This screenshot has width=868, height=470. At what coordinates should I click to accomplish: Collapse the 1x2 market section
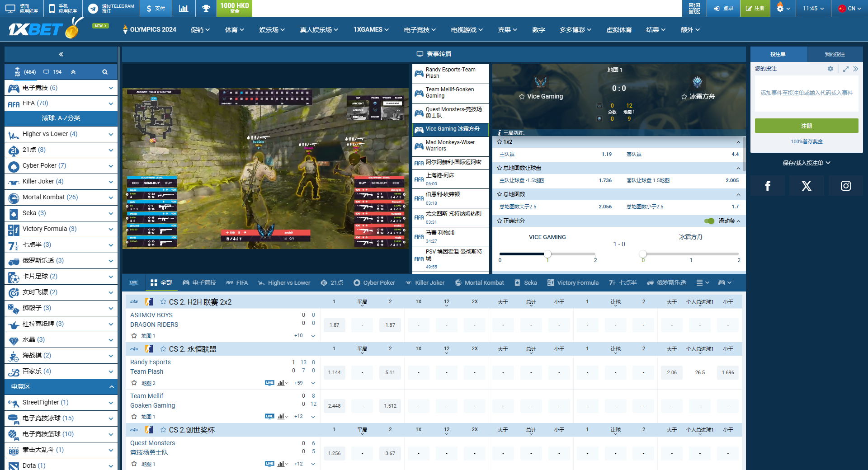(x=738, y=142)
